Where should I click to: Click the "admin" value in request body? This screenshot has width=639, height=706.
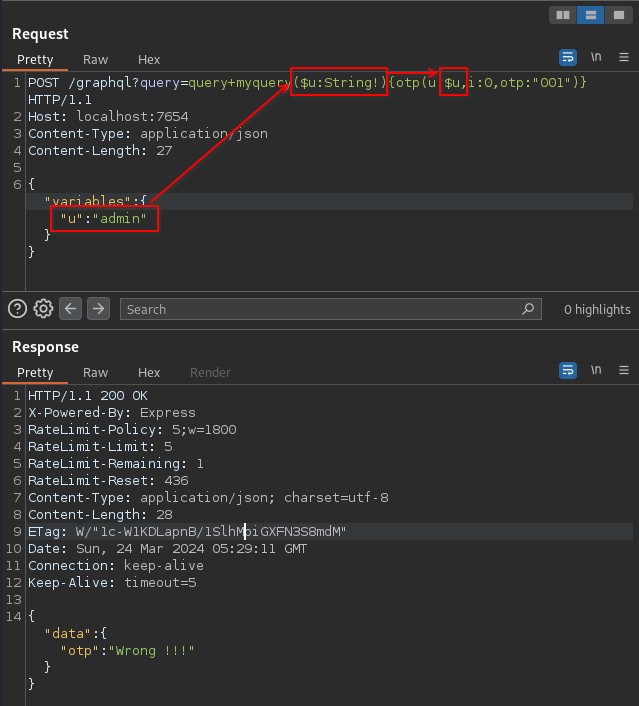point(119,218)
